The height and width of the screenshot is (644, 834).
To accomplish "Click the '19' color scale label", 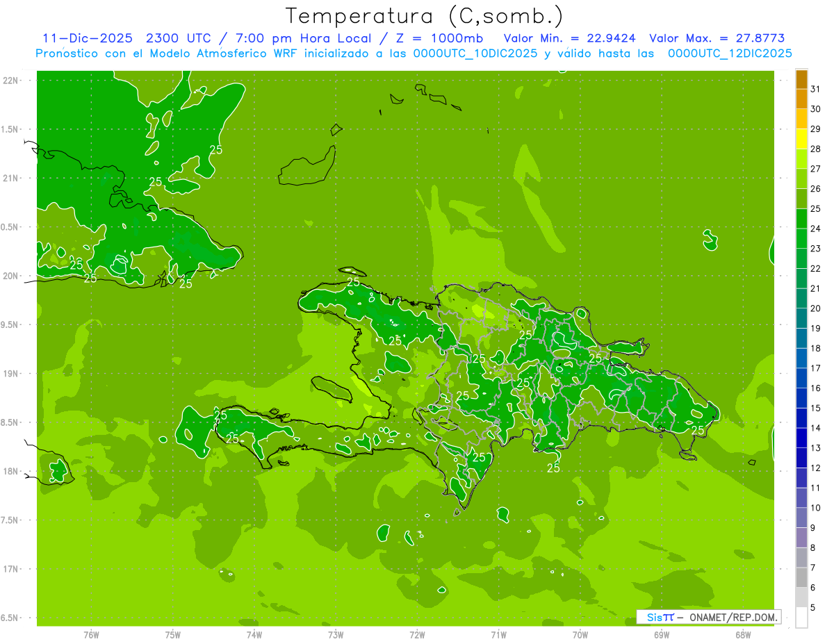I will [x=816, y=329].
